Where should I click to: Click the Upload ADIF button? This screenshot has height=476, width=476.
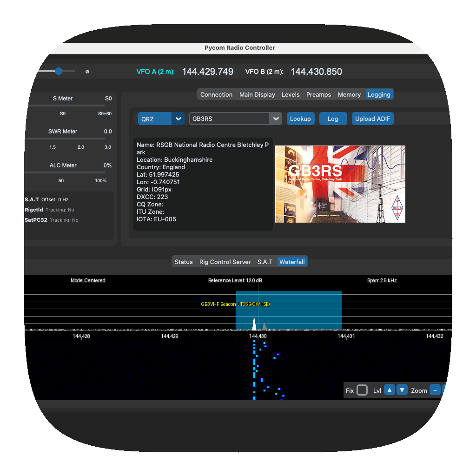click(x=372, y=119)
